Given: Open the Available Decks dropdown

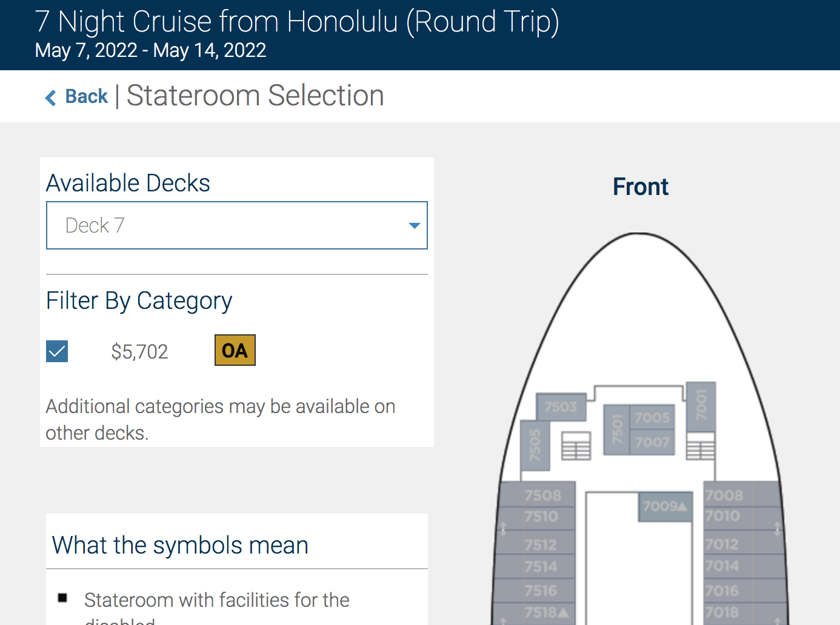Looking at the screenshot, I should click(237, 225).
